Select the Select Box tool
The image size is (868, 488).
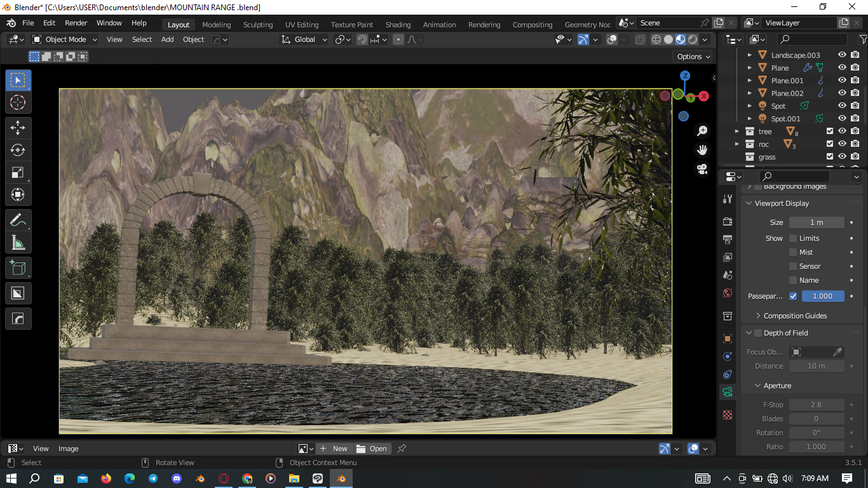pos(18,81)
